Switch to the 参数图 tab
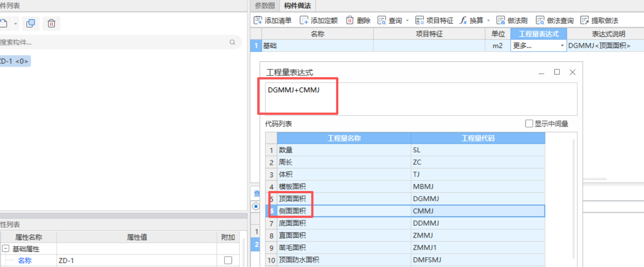This screenshot has height=267, width=644. tap(264, 6)
